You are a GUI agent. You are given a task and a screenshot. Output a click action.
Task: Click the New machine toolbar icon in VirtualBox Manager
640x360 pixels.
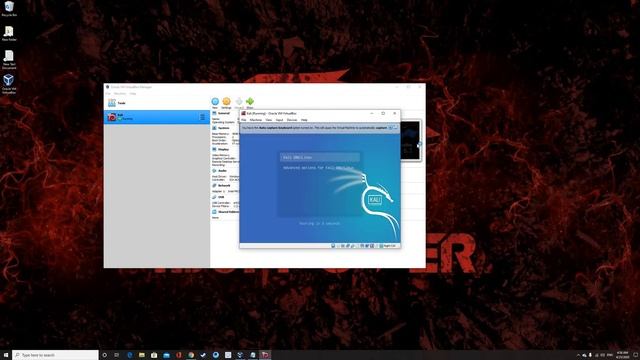click(x=215, y=101)
